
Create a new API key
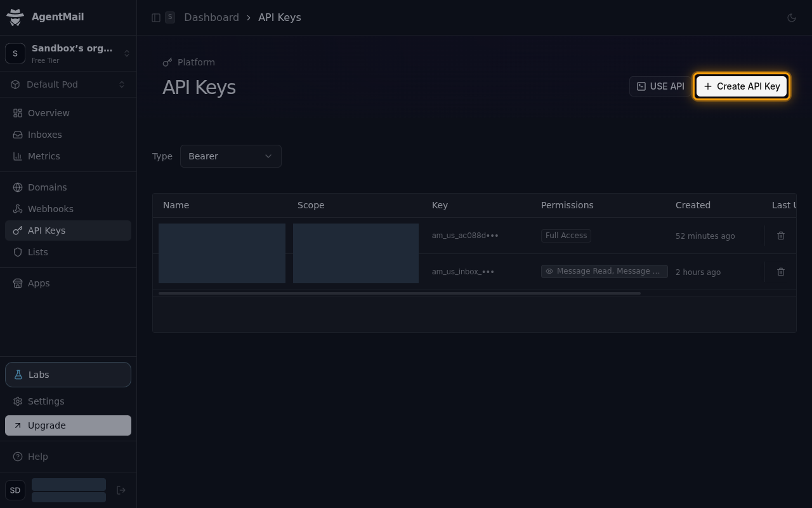pos(742,86)
